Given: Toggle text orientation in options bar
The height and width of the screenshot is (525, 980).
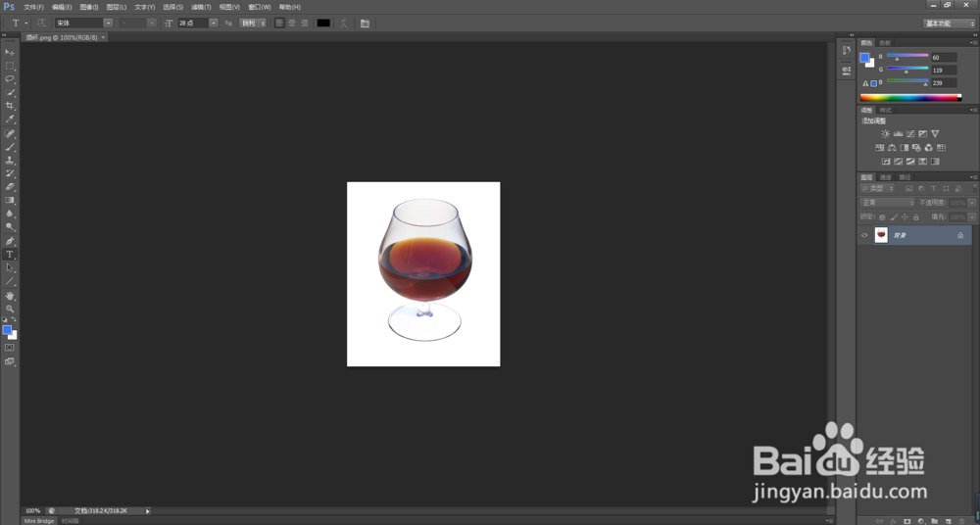Looking at the screenshot, I should coord(41,24).
